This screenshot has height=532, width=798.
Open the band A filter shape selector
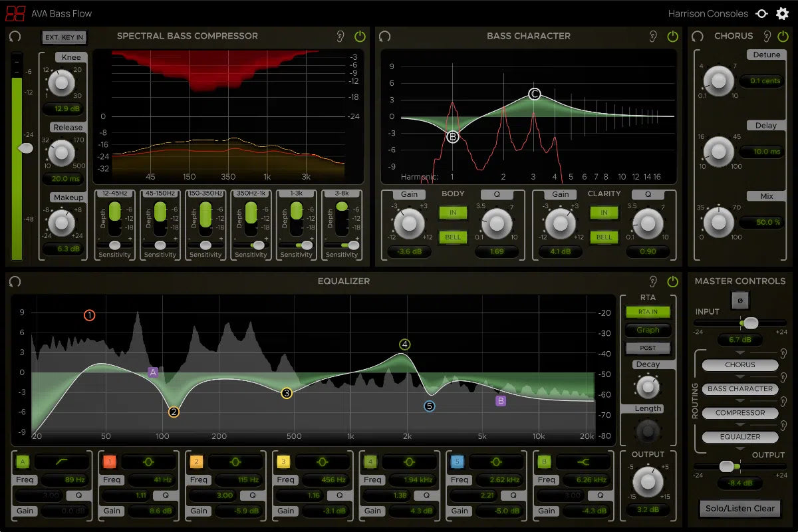pos(61,462)
